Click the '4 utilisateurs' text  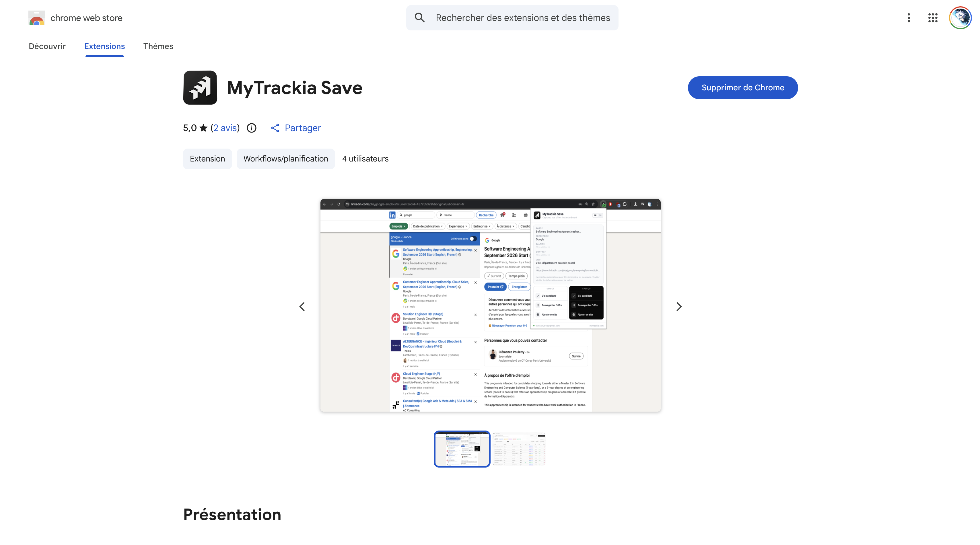365,159
